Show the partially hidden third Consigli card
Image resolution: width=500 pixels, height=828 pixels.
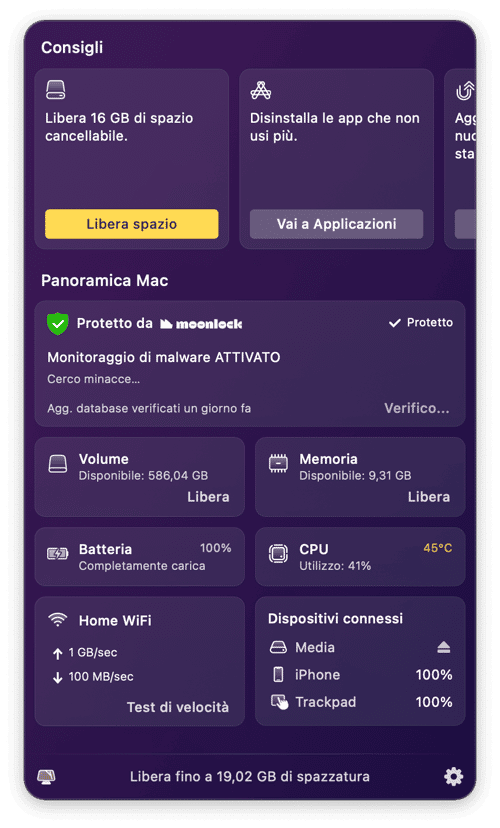[x=461, y=158]
